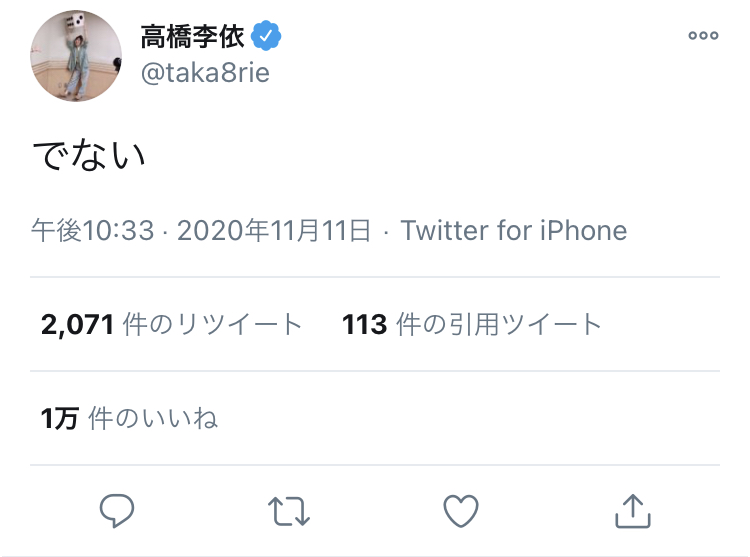This screenshot has height=557, width=750.
Task: Click the 2020年11月11日 date
Action: point(275,231)
